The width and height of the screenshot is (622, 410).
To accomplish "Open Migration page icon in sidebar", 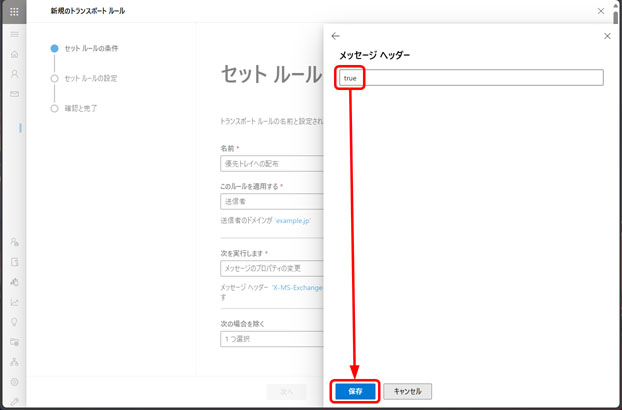I will click(x=14, y=262).
